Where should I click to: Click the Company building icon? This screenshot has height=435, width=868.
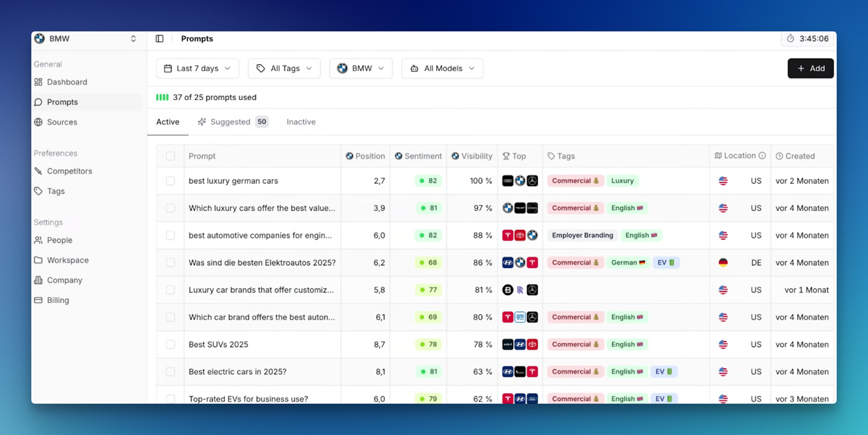(38, 280)
